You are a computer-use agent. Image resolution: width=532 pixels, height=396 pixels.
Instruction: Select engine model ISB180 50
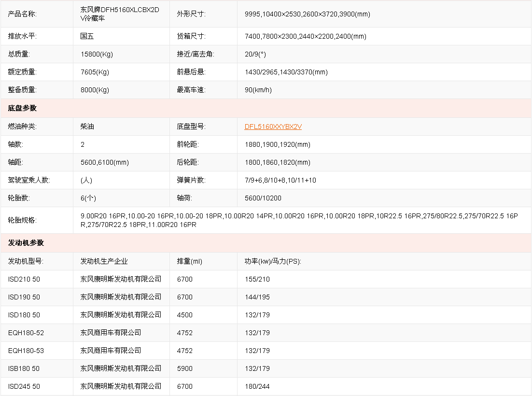pos(24,368)
